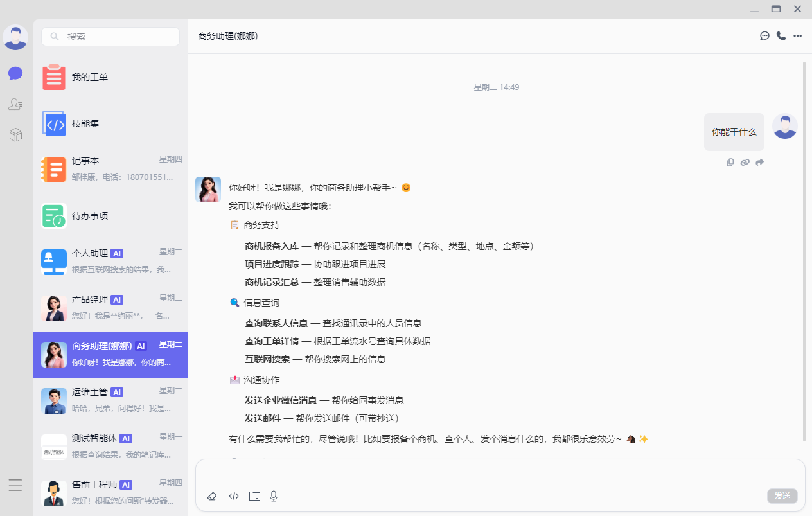Click the 沟通协作 section heading
Image resolution: width=812 pixels, height=516 pixels.
261,380
